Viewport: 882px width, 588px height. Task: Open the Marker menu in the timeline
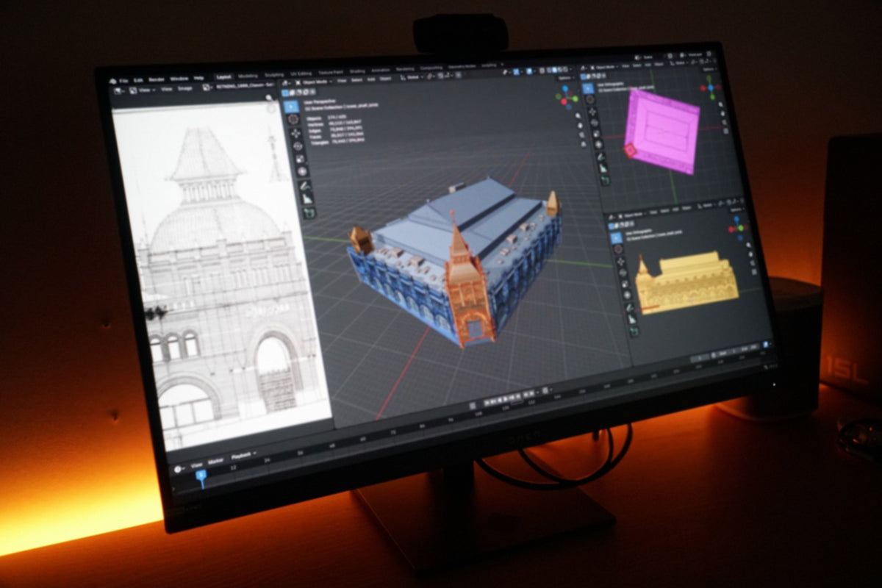216,460
